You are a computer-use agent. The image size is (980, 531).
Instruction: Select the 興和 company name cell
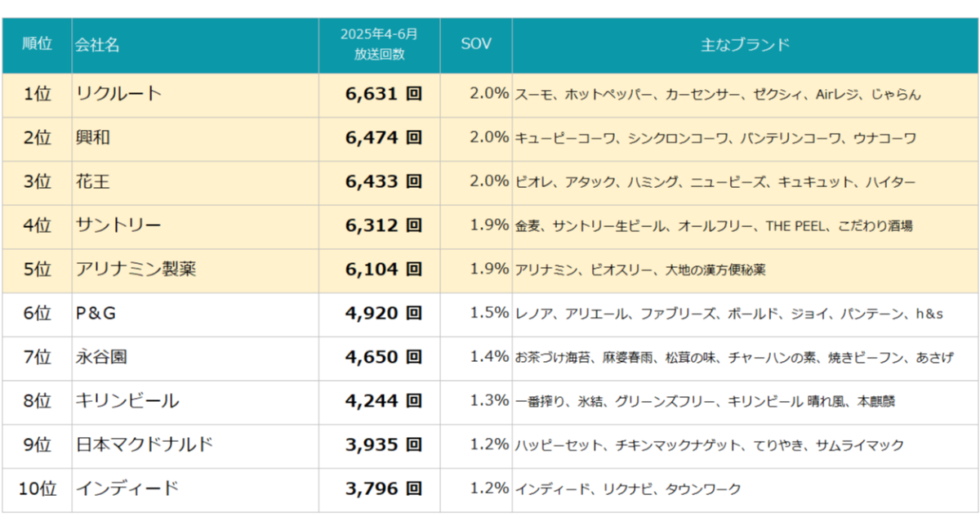pyautogui.click(x=92, y=138)
